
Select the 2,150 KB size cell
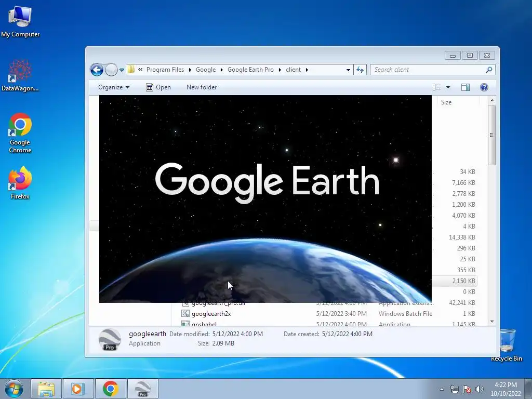coord(463,281)
